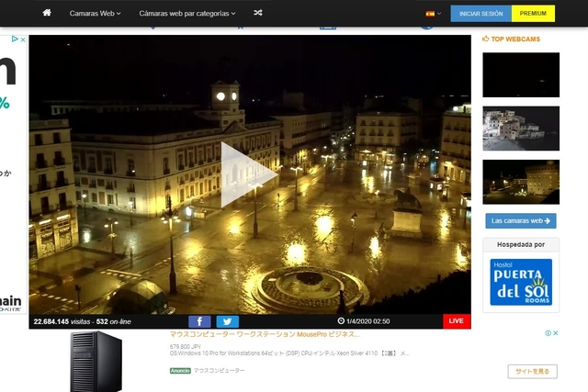Open ad info icon on bottom banner
Screen dimensions: 588x392
[x=548, y=333]
